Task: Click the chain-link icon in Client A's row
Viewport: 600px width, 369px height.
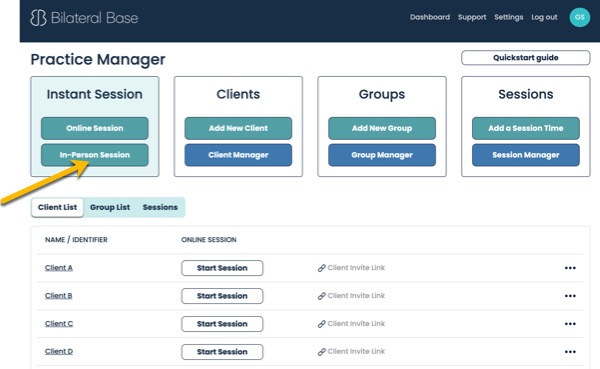Action: [321, 268]
